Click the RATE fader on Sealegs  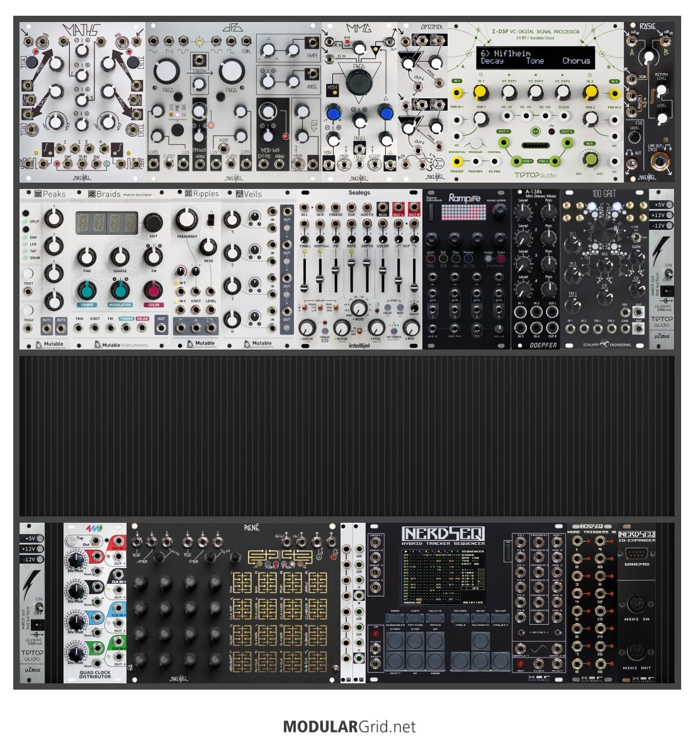coord(351,263)
